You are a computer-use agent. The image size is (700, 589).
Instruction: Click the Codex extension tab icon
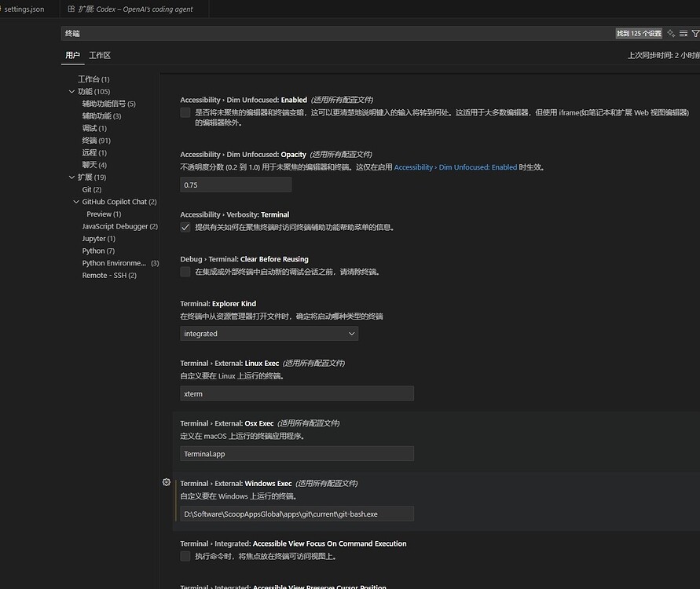(71, 9)
